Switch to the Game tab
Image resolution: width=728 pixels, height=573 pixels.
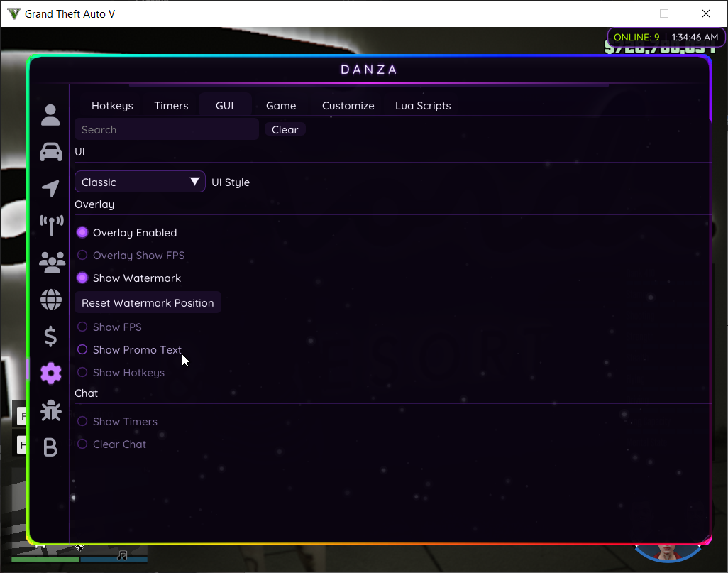[x=281, y=106]
